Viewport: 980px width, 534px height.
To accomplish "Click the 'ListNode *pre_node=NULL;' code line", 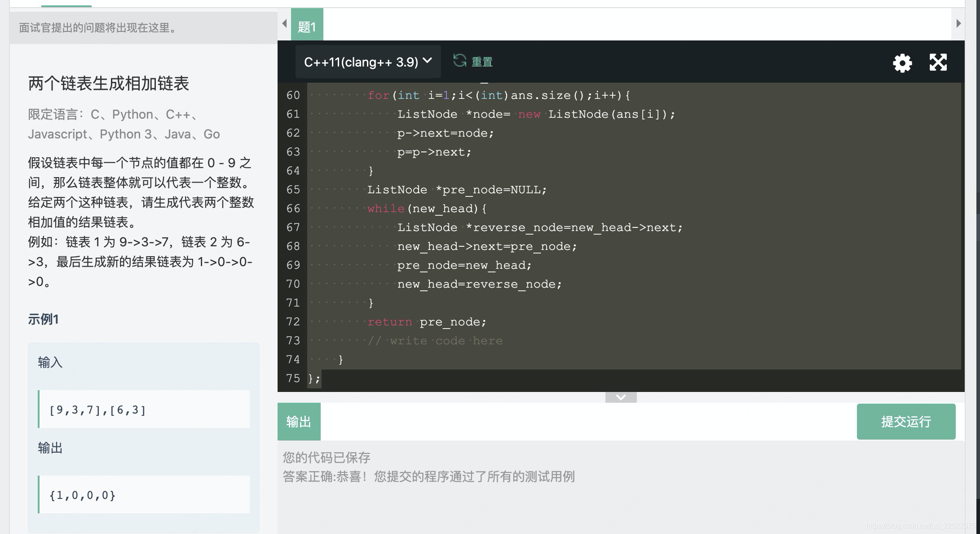I will 457,190.
